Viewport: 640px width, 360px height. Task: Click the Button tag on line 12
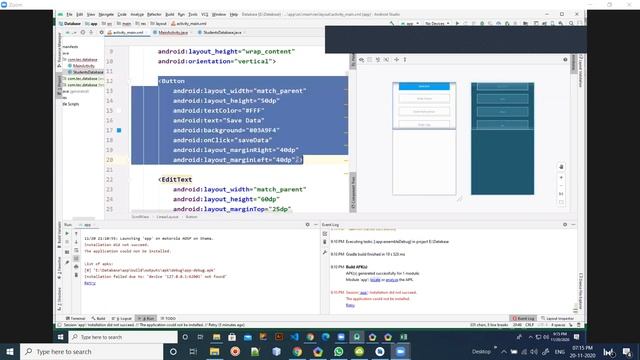click(171, 81)
